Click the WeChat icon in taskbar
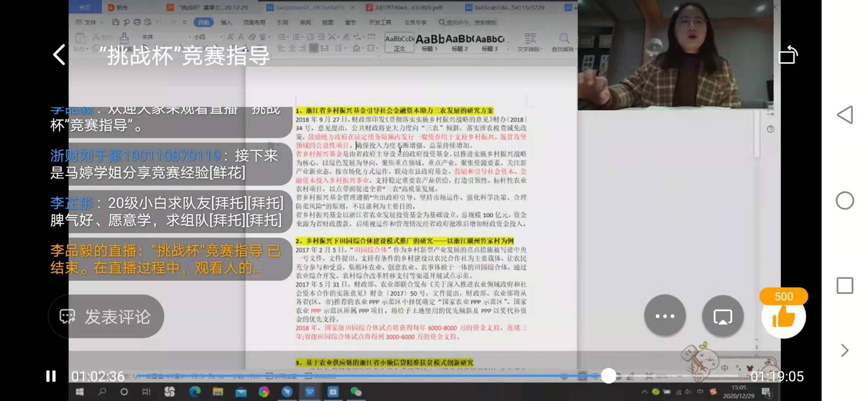Screen dimensions: 868x401 [x=356, y=392]
